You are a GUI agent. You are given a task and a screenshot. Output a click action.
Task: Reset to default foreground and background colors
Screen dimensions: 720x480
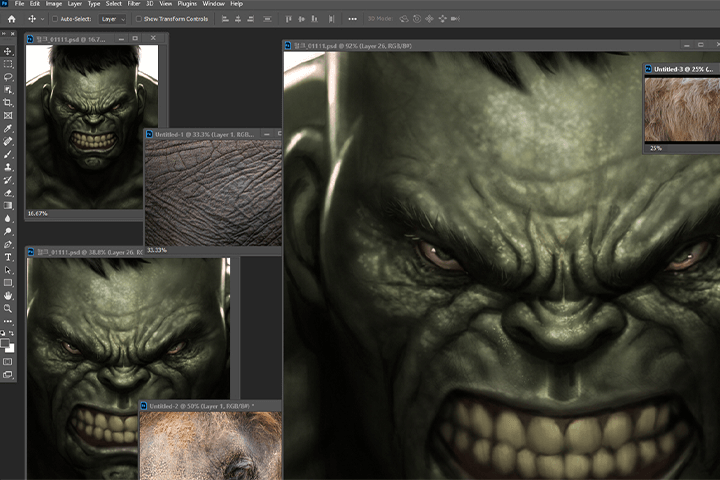tap(3, 333)
